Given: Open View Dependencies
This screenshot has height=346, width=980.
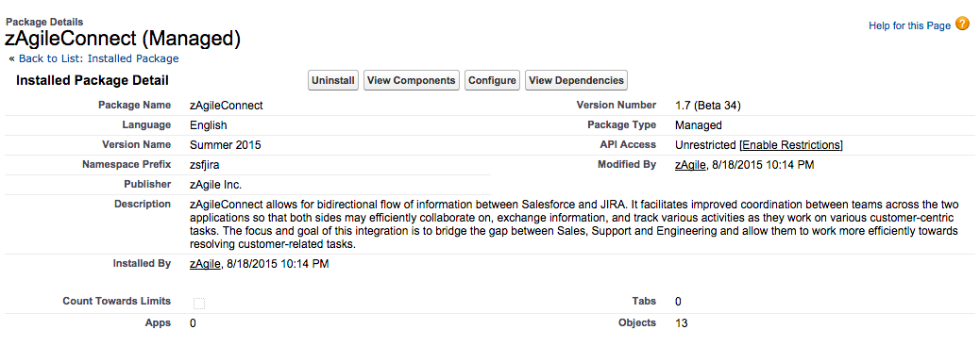Looking at the screenshot, I should coord(576,80).
